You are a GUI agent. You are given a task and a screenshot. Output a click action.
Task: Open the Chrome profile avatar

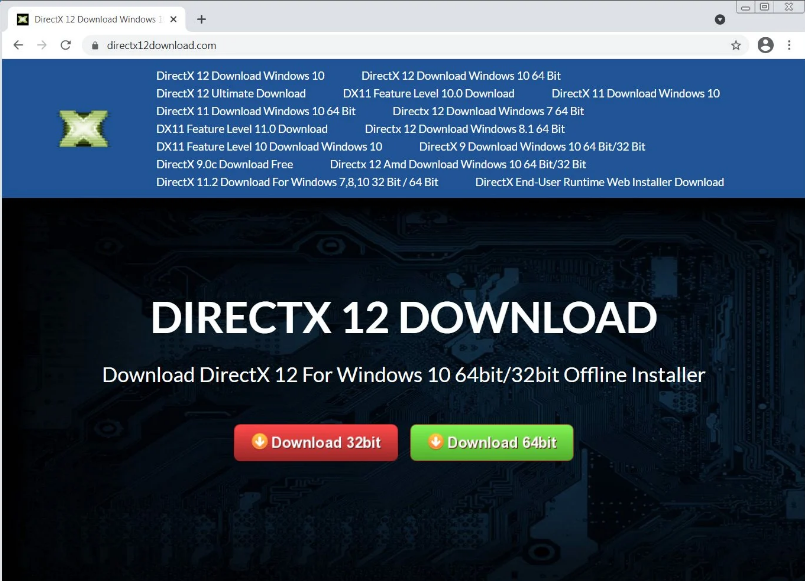point(765,45)
